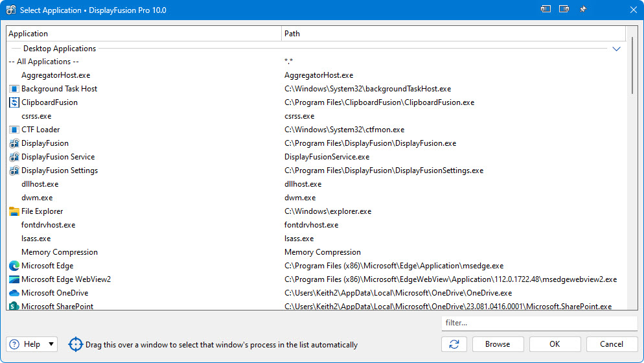644x363 pixels.
Task: Open the Help dropdown arrow
Action: [51, 344]
